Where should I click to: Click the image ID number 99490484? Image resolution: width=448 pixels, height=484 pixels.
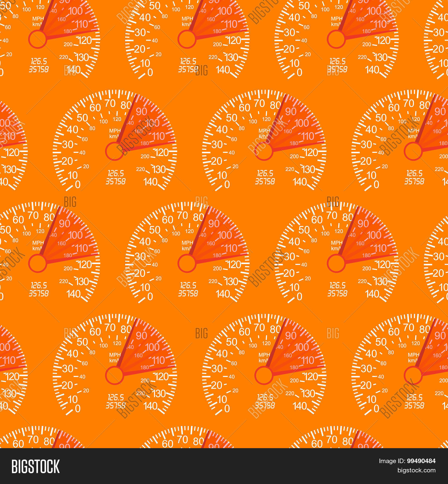click(421, 461)
